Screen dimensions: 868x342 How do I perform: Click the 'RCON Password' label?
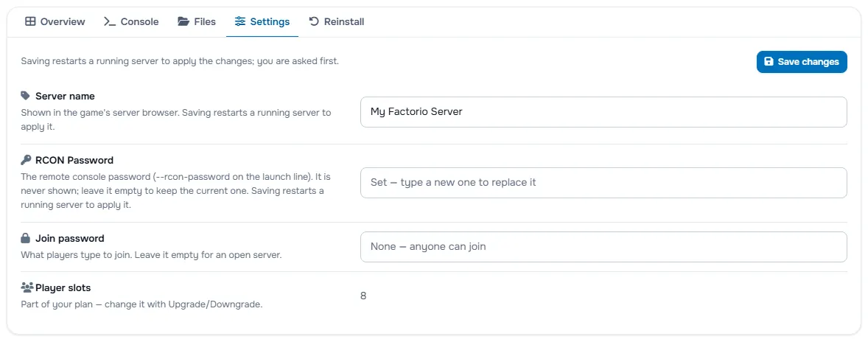coord(74,160)
